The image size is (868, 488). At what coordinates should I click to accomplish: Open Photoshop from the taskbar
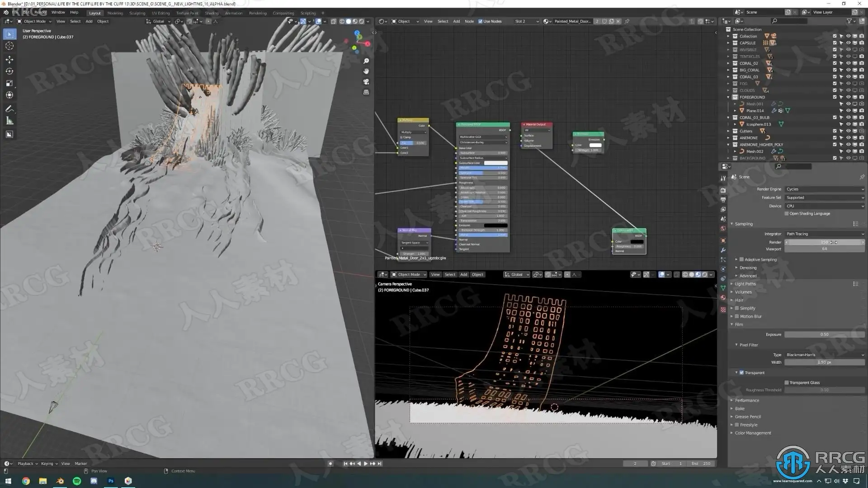click(x=111, y=481)
